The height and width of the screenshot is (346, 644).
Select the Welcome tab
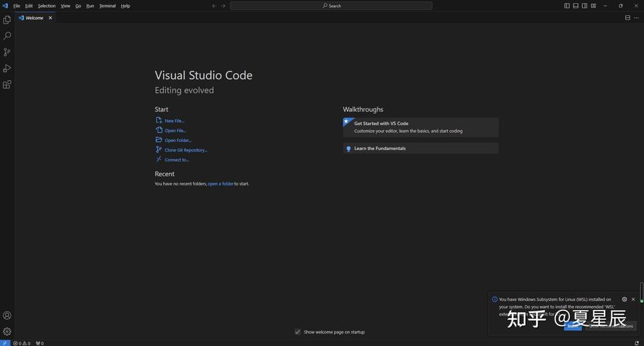tap(35, 18)
